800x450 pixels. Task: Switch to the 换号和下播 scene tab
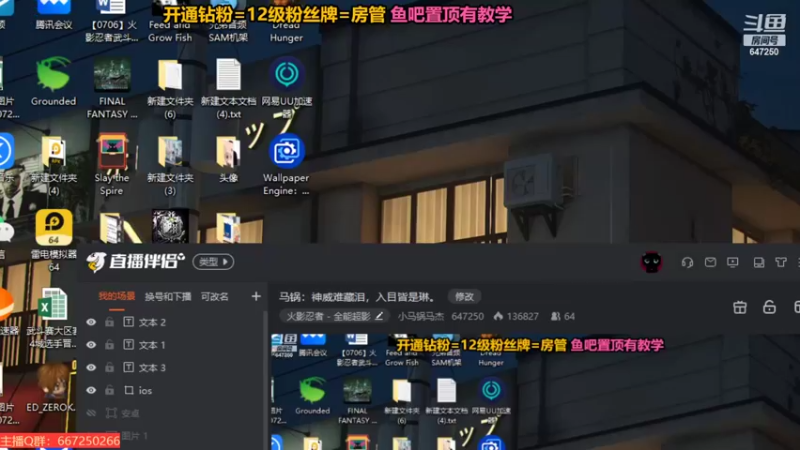click(168, 296)
